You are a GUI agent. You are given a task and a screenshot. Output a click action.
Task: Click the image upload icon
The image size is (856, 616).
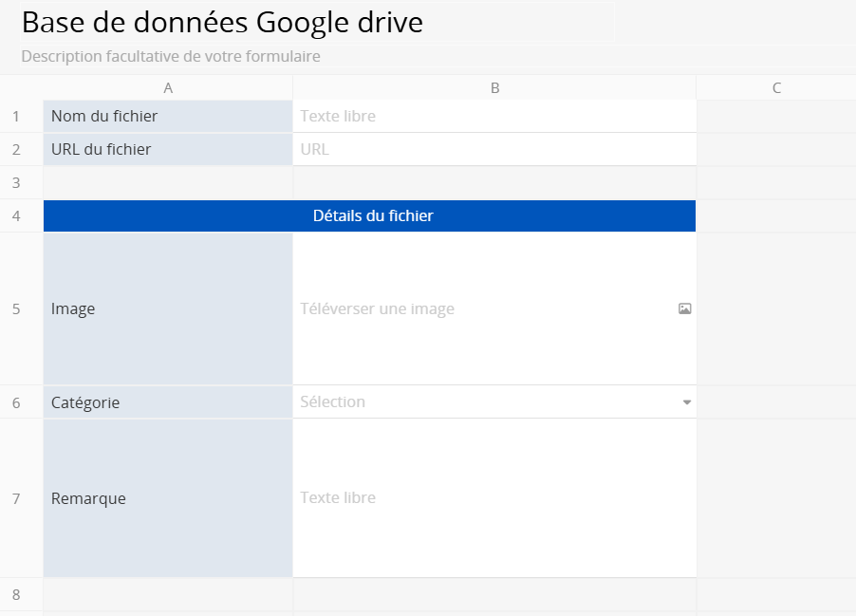point(684,308)
